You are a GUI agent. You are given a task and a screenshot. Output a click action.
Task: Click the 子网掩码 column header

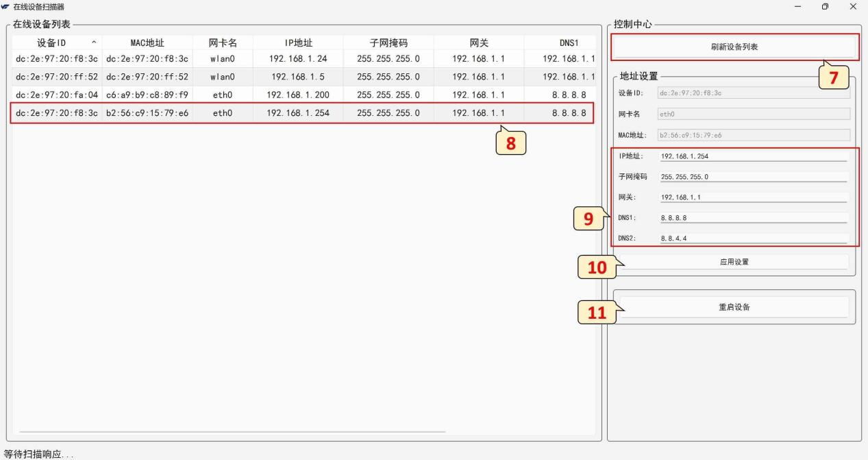coord(386,42)
